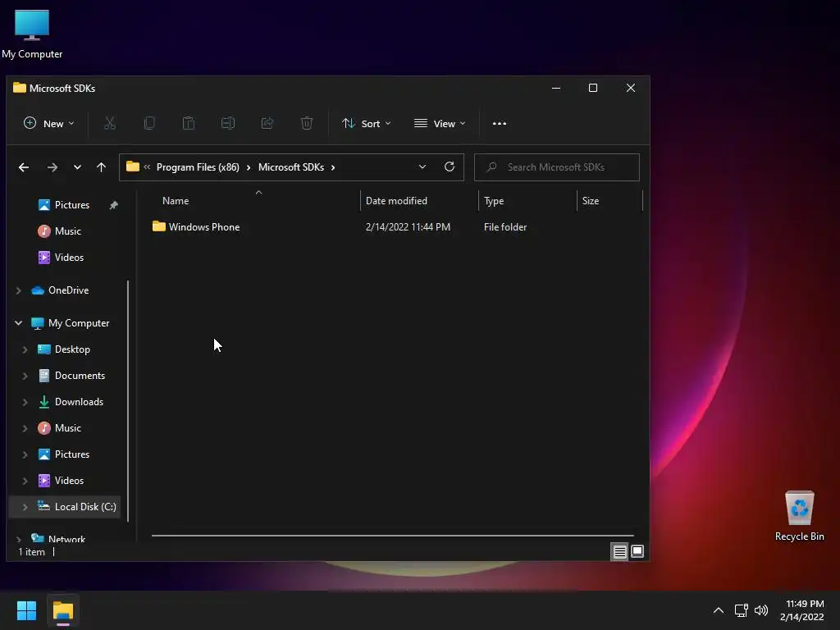Viewport: 840px width, 630px height.
Task: Select OneDrive in navigation pane
Action: (68, 290)
